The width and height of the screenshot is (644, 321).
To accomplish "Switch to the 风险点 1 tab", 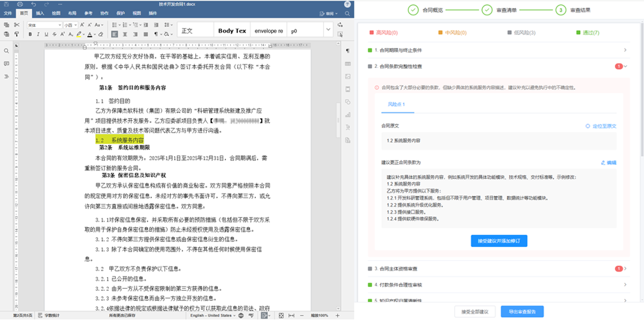I will pos(396,105).
